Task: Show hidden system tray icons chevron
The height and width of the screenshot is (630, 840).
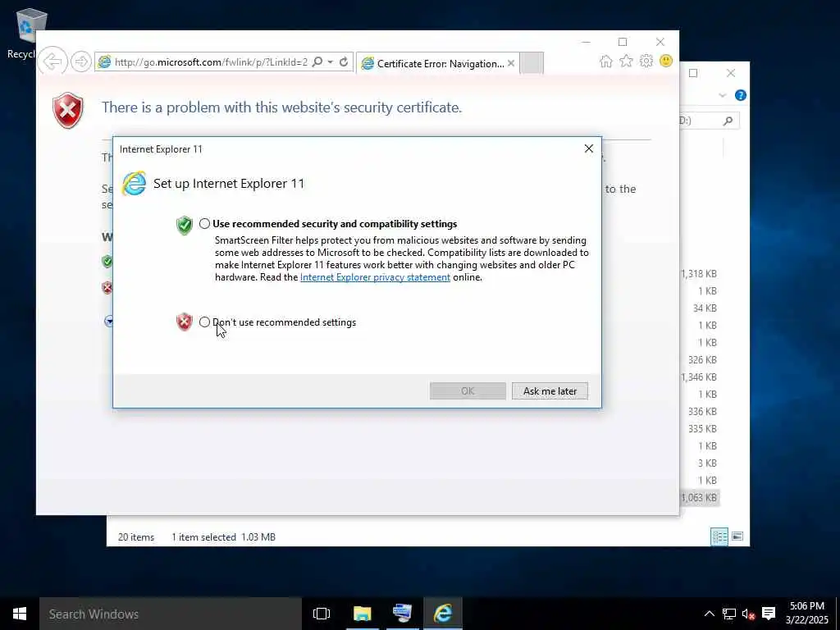Action: [x=709, y=614]
